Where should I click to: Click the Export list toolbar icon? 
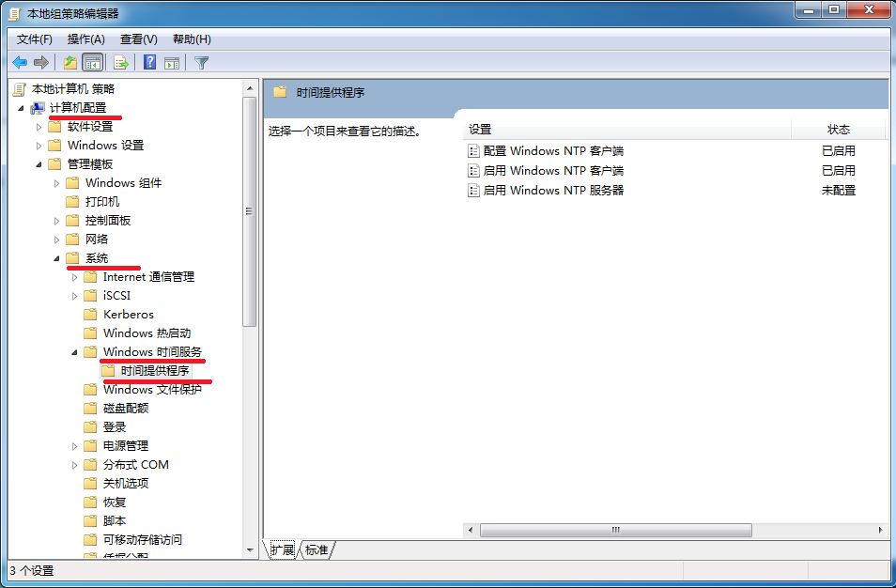tap(120, 62)
